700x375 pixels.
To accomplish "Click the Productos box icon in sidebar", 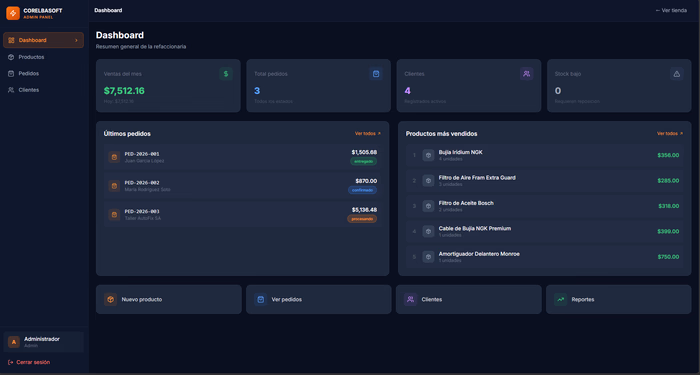I will [x=11, y=57].
